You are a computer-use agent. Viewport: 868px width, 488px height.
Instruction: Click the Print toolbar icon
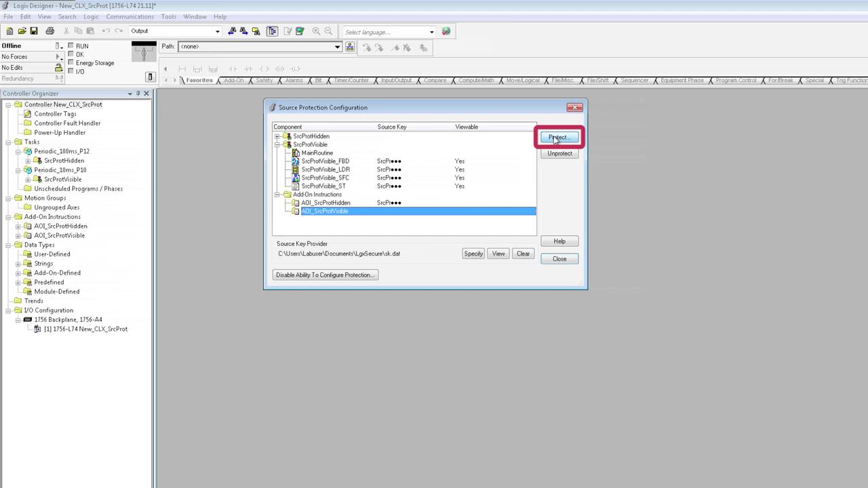click(x=50, y=31)
